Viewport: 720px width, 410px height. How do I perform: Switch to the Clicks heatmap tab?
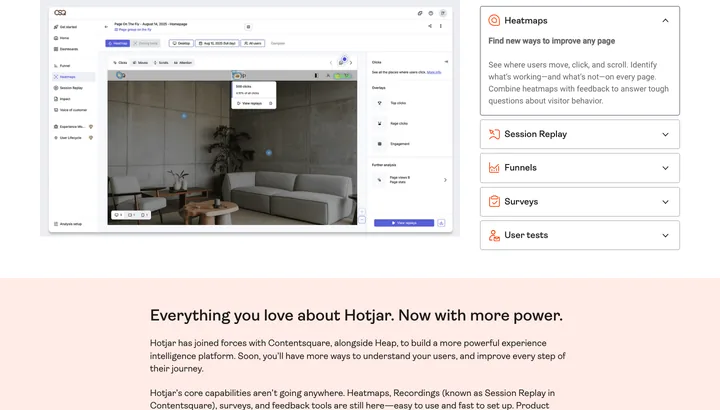[x=120, y=62]
